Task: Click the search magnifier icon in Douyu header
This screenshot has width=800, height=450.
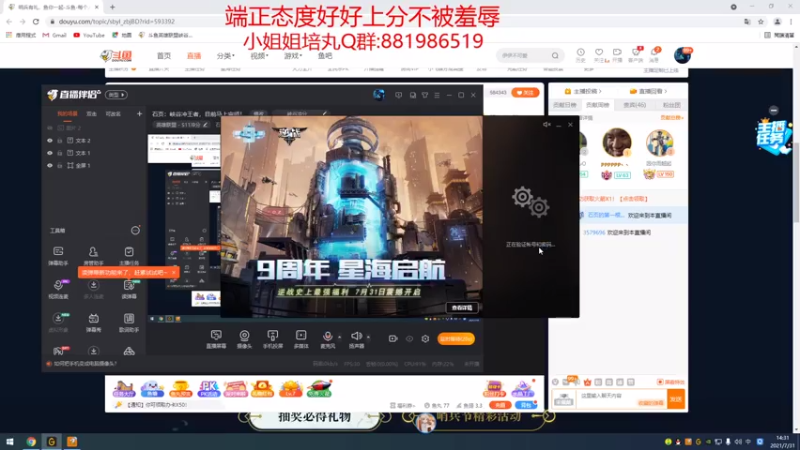Action: point(555,56)
